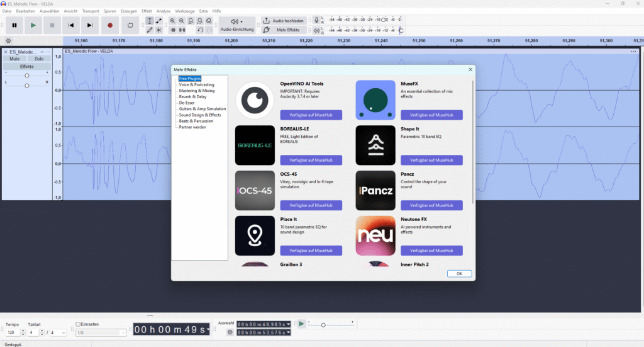Toggle the Loop playback button
The width and height of the screenshot is (644, 347).
click(x=130, y=25)
